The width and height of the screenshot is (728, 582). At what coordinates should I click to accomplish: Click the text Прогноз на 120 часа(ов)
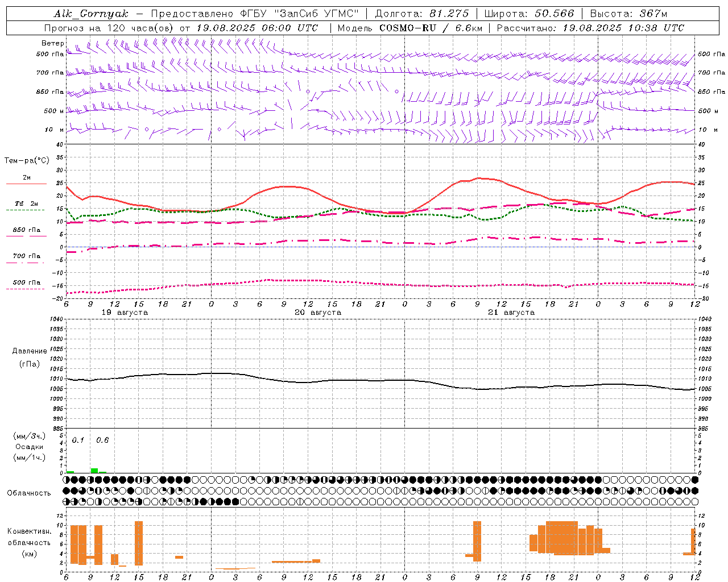coord(109,28)
